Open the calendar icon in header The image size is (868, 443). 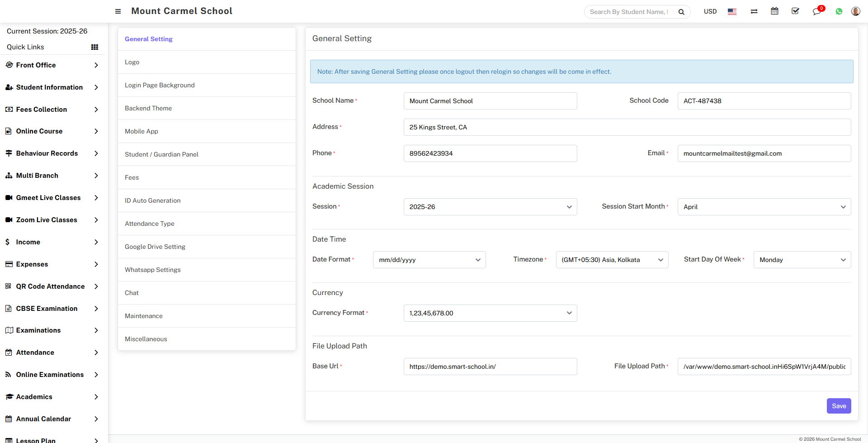[x=774, y=11]
